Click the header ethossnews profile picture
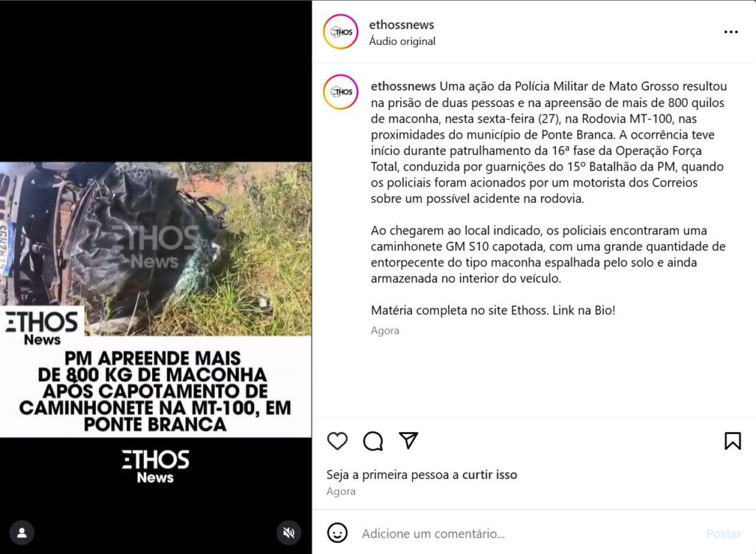 pos(341,32)
